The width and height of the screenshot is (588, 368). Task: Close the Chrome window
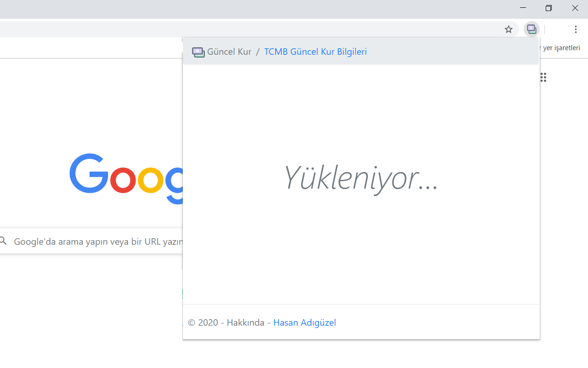pos(575,8)
